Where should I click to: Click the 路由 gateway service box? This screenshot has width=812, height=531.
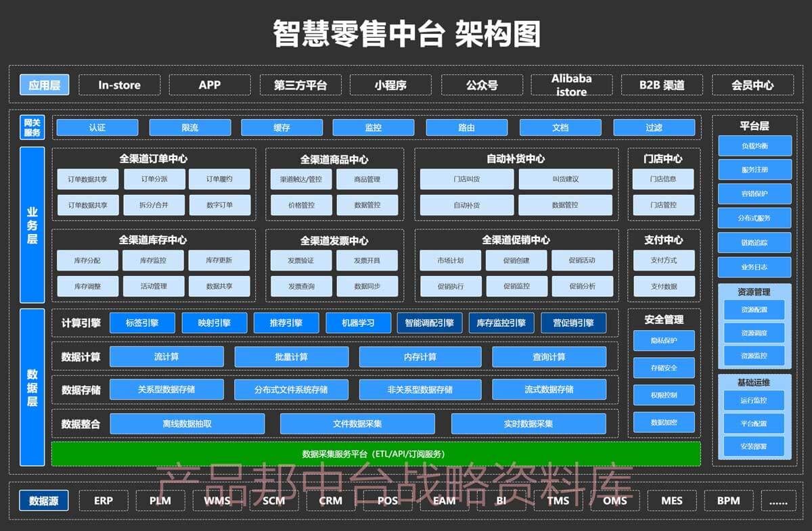click(x=467, y=127)
